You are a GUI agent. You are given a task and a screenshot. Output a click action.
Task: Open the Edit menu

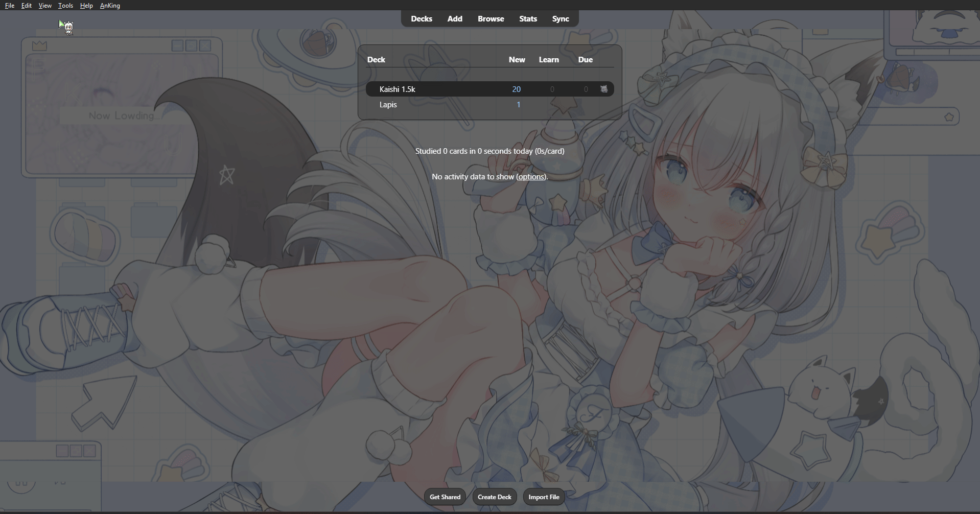pos(27,6)
